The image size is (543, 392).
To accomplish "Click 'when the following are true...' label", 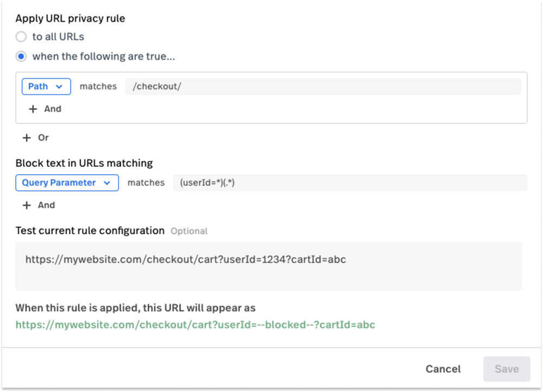I will (103, 56).
